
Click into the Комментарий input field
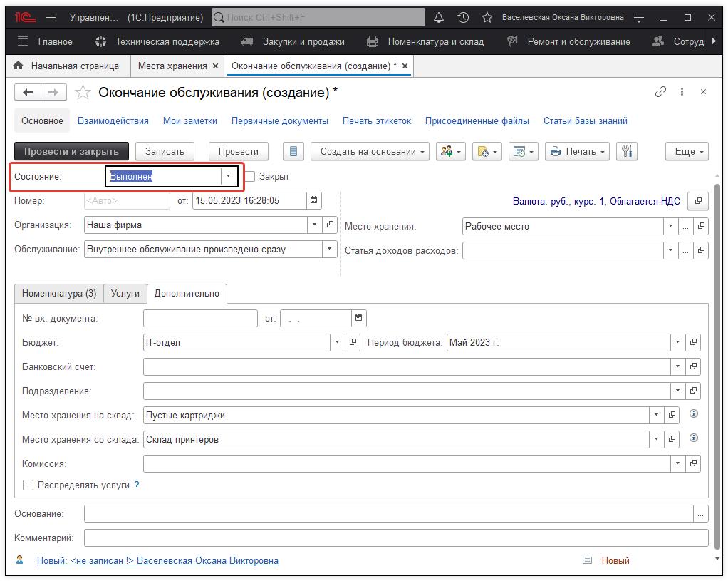point(395,538)
